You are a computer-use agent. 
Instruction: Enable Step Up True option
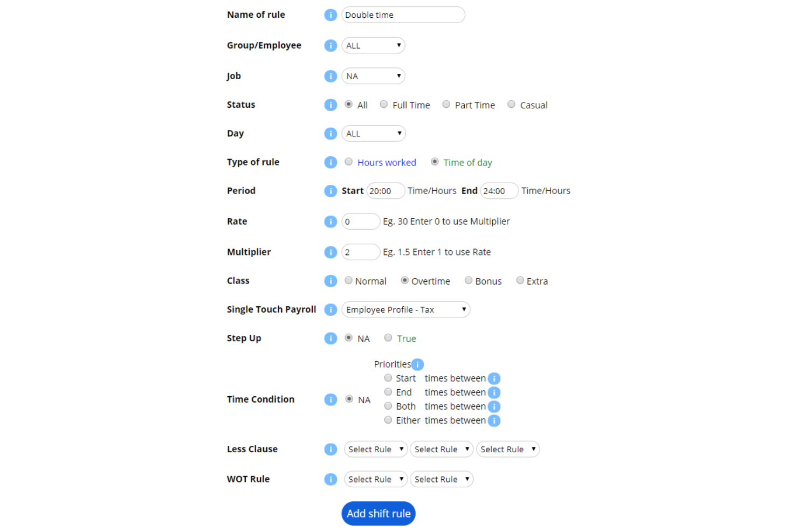point(388,338)
